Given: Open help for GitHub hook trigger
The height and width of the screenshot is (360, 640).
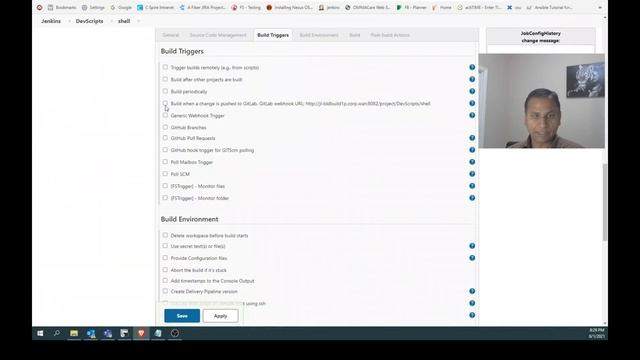Looking at the screenshot, I should pos(472,150).
